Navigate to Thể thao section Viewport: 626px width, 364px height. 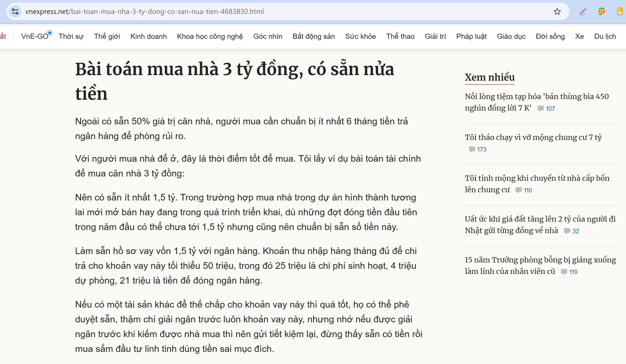[400, 36]
